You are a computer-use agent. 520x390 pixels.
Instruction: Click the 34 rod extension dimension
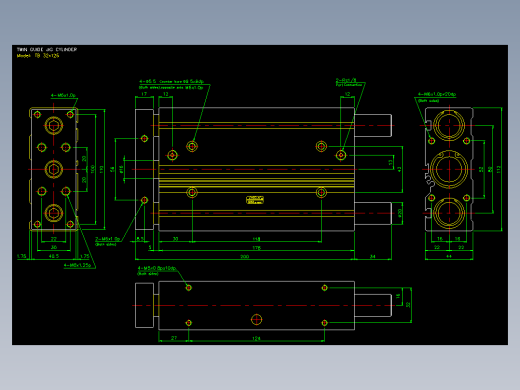[x=373, y=257]
